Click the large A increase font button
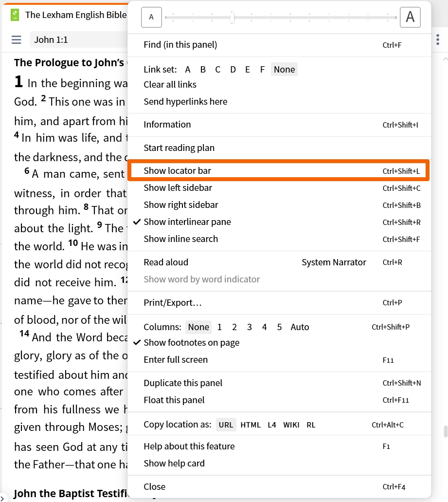Image resolution: width=448 pixels, height=502 pixels. click(410, 17)
